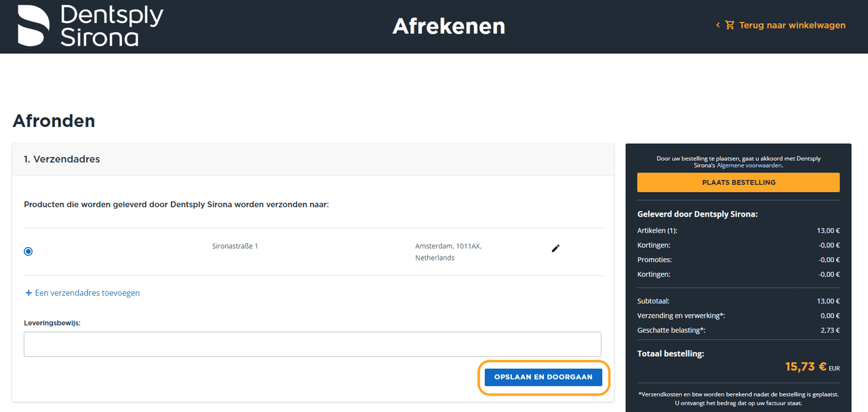
Task: Click the "Afronden" page heading
Action: pyautogui.click(x=54, y=121)
